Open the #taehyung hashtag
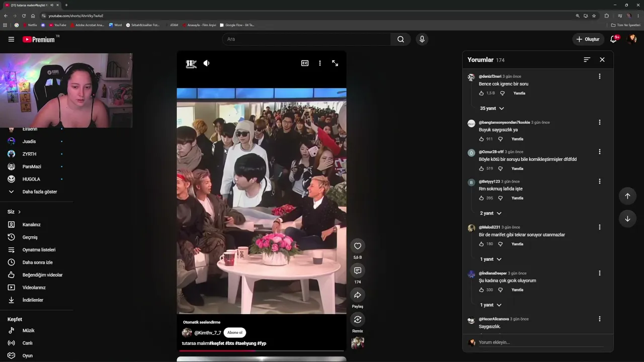This screenshot has height=362, width=644. point(246,343)
